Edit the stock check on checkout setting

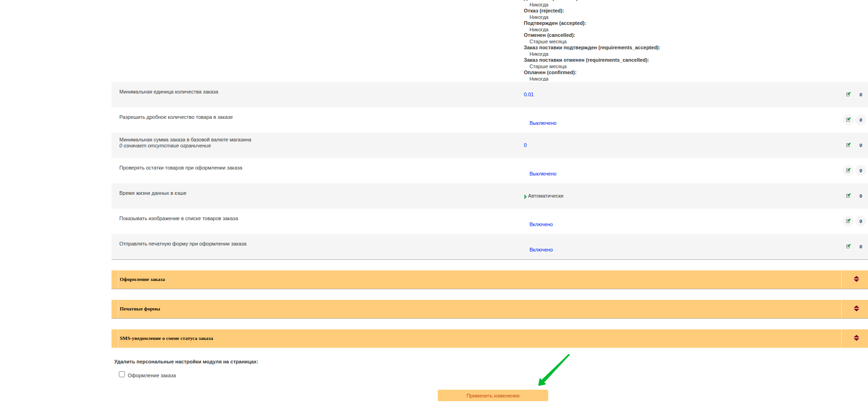click(848, 170)
